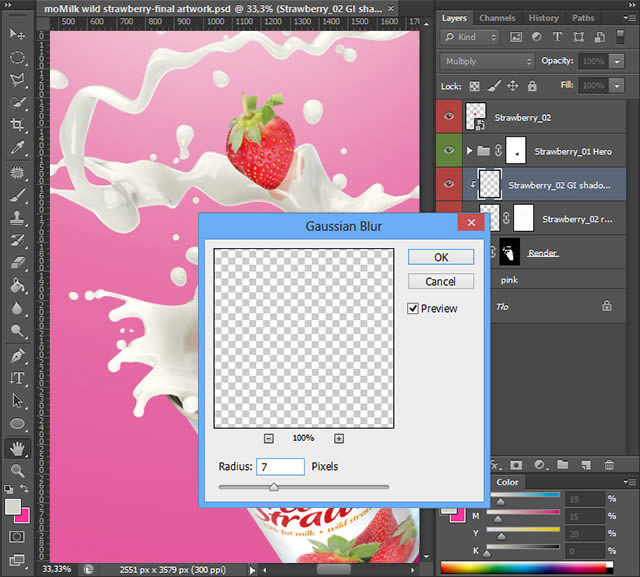This screenshot has width=640, height=577.
Task: Cancel the Gaussian Blur dialog
Action: coord(441,282)
